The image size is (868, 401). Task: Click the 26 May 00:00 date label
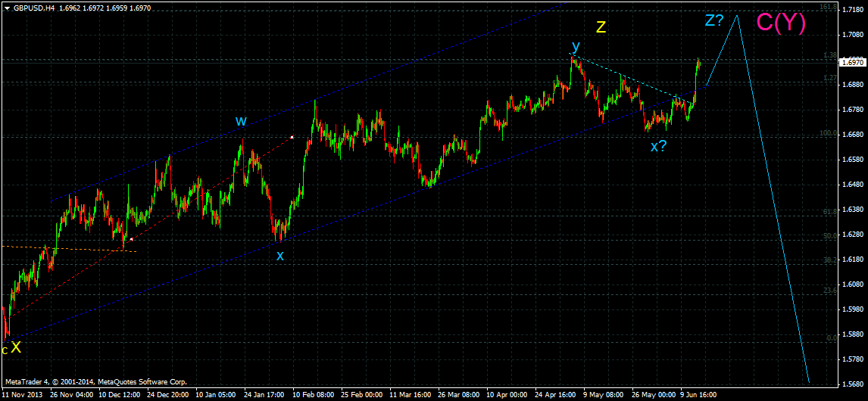pos(653,396)
